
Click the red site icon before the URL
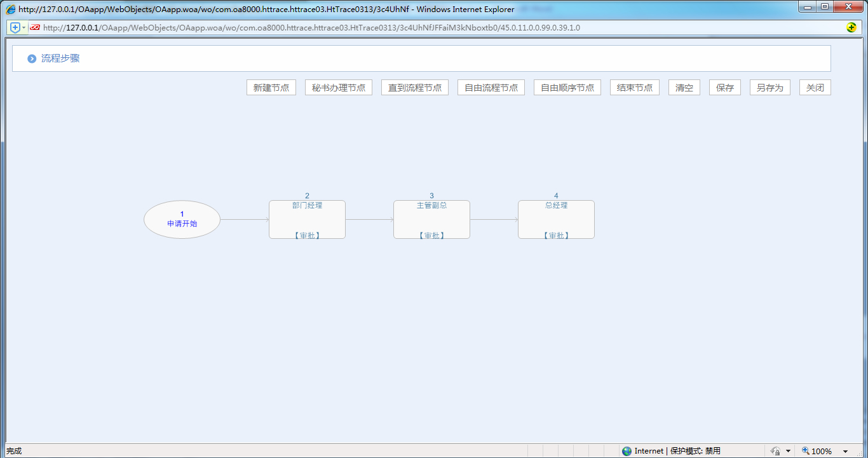pyautogui.click(x=35, y=27)
